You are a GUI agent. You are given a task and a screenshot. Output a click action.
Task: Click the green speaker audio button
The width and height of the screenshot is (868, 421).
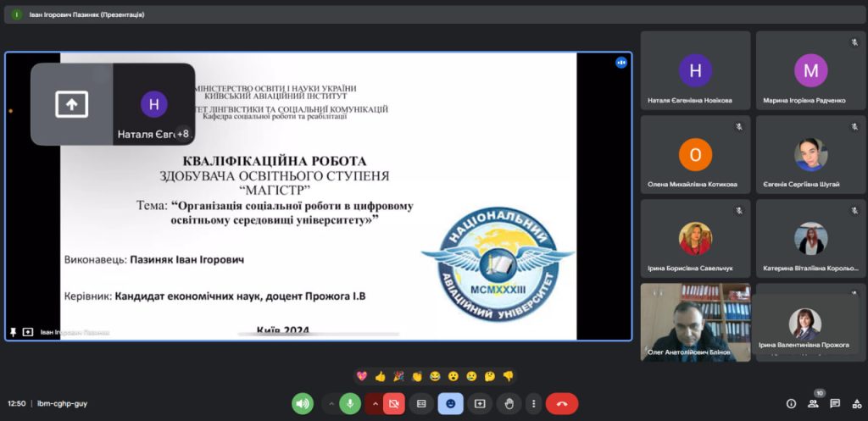click(x=303, y=404)
